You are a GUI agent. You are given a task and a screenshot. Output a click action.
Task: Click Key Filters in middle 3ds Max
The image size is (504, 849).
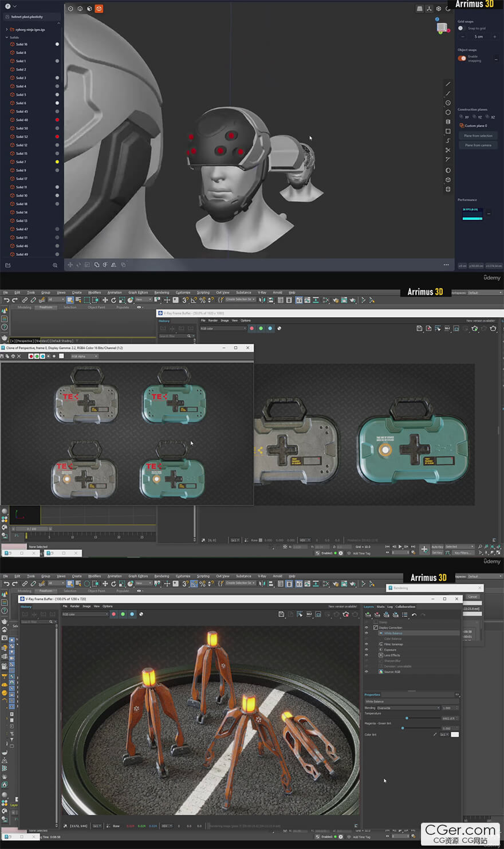click(x=462, y=553)
